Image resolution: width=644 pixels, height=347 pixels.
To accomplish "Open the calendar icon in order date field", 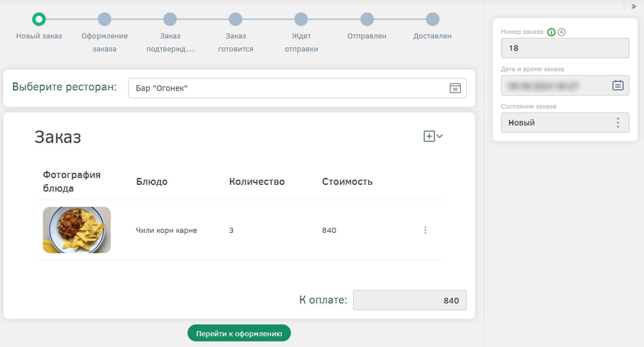I will click(618, 85).
